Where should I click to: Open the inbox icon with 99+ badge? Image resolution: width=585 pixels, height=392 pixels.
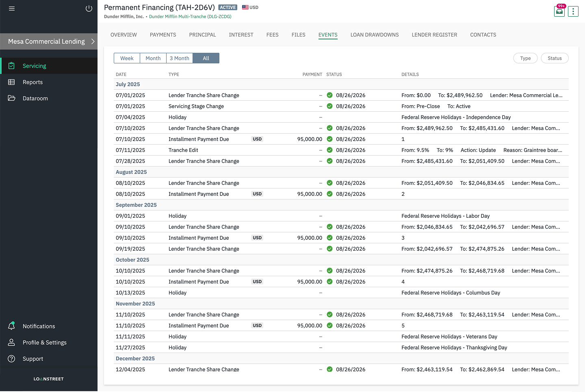click(x=559, y=11)
